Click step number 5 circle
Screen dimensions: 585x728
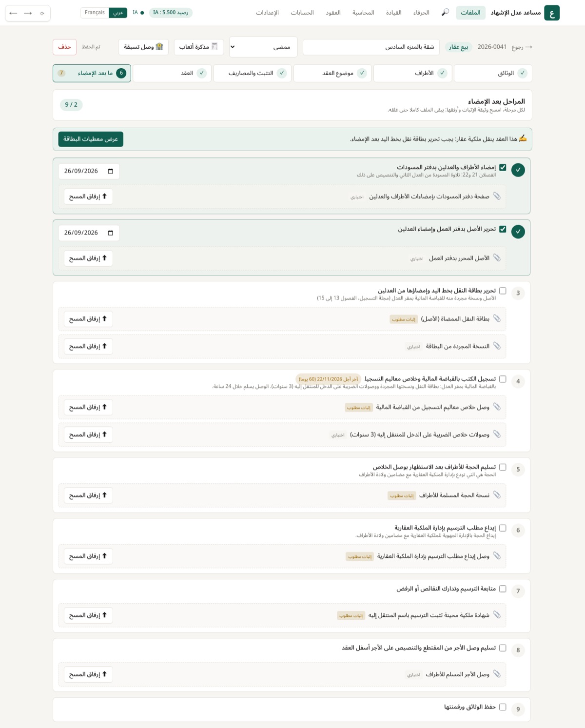[518, 470]
